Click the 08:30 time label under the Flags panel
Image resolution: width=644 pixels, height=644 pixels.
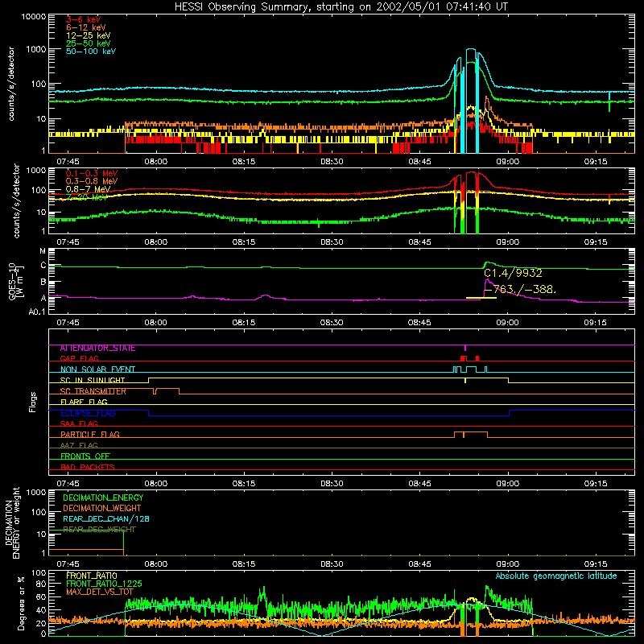(332, 484)
